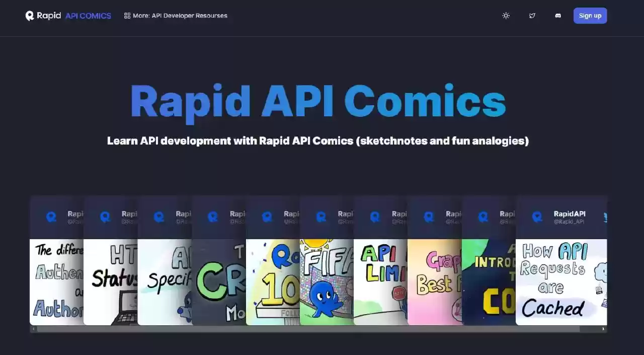644x355 pixels.
Task: Toggle light theme with the sun icon
Action: coord(506,16)
